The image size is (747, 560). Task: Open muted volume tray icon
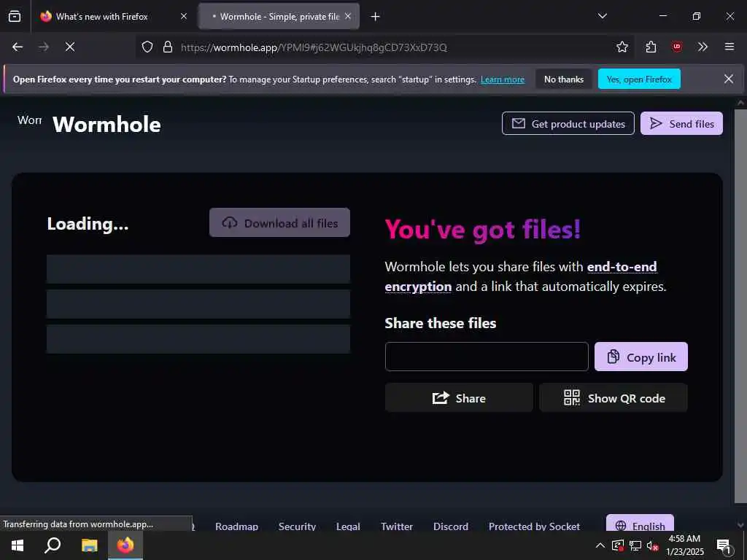point(652,545)
